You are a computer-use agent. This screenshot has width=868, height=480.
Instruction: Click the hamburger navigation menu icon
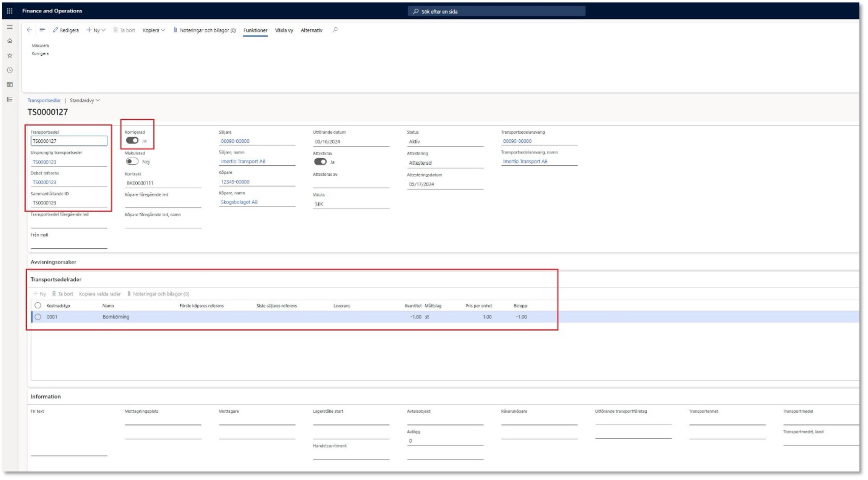tap(10, 27)
